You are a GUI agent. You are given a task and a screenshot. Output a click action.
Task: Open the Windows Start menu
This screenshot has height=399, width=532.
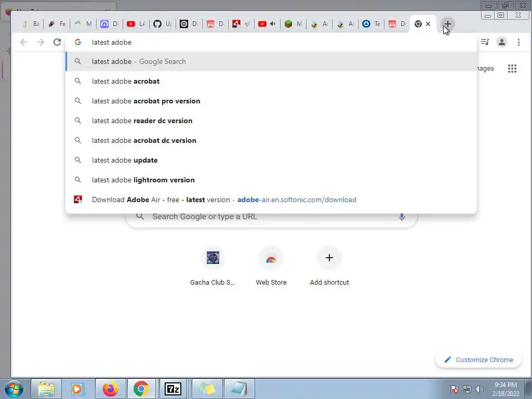pyautogui.click(x=14, y=389)
